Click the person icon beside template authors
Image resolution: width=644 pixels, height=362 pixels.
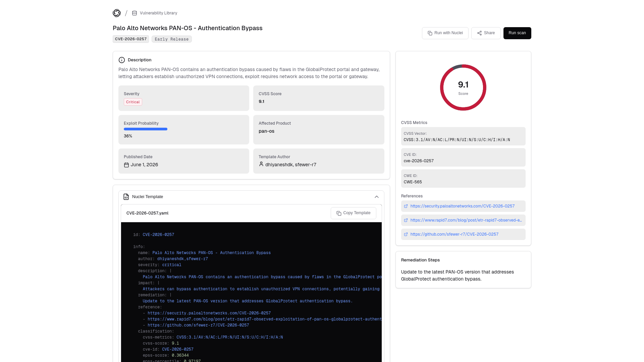coord(261,164)
